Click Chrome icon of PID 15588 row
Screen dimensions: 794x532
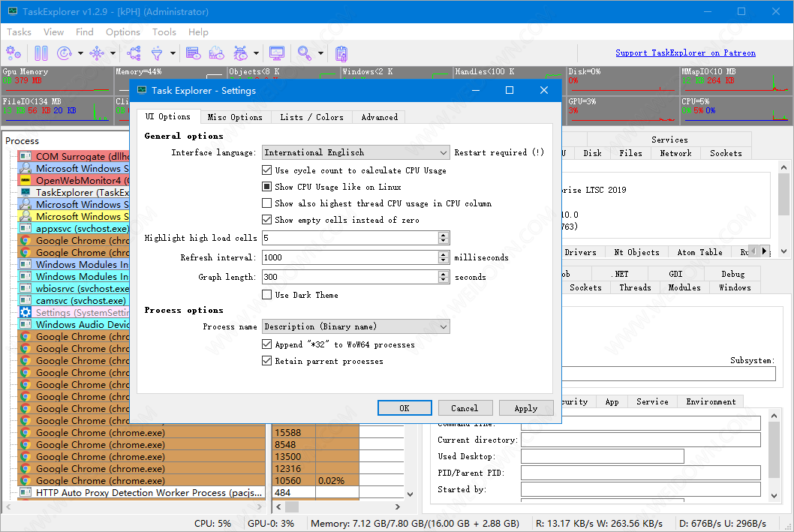point(26,433)
